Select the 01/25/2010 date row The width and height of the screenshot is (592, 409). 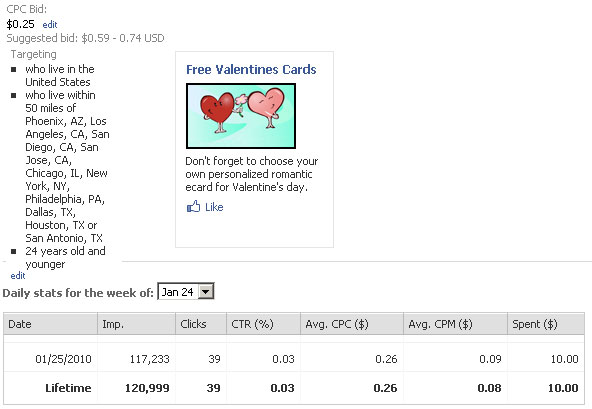point(294,358)
